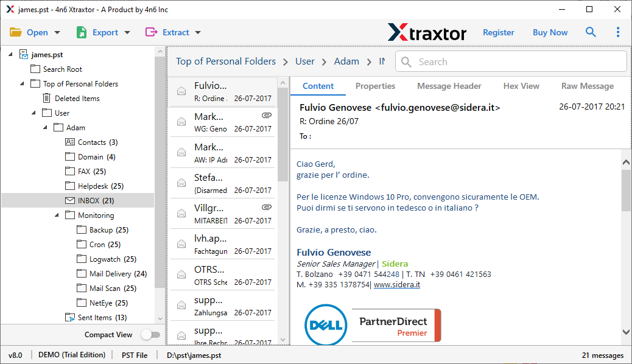Open search using the magnifier icon
This screenshot has height=364, width=632.
pyautogui.click(x=590, y=32)
